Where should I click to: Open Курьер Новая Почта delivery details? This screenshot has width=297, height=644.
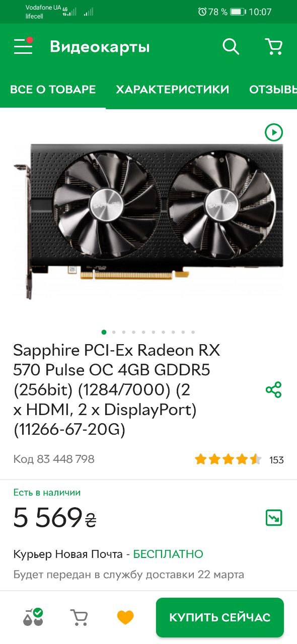[108, 554]
